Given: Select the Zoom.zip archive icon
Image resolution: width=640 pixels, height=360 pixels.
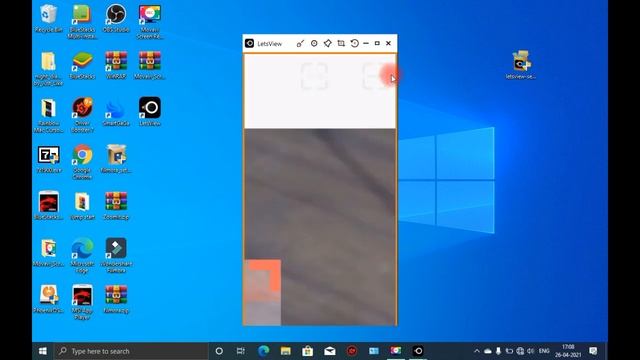Looking at the screenshot, I should [116, 206].
